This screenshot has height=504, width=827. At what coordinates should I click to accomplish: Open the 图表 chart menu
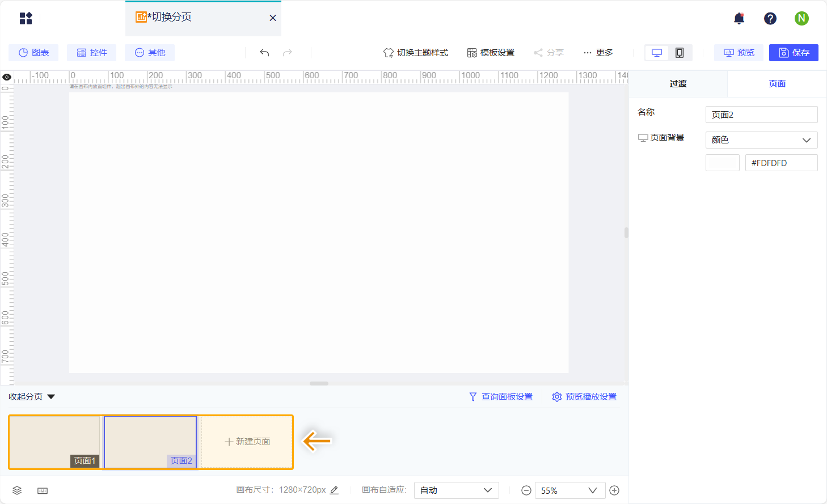(34, 53)
